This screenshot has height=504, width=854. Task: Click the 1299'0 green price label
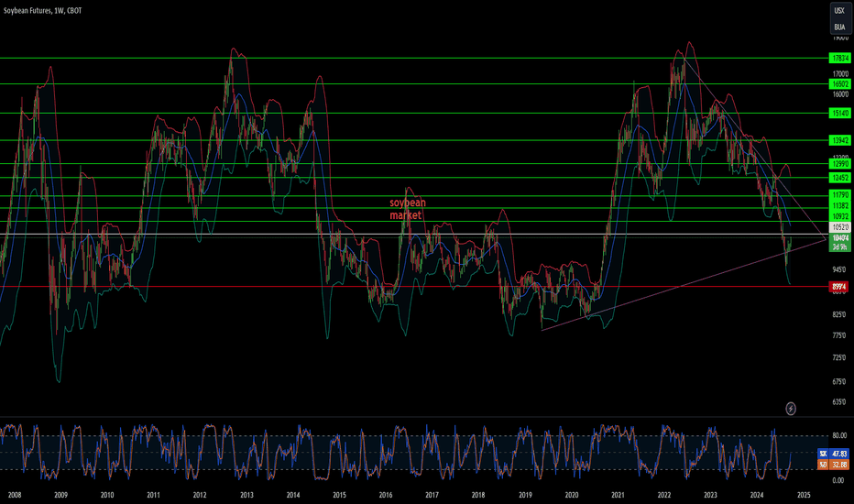tap(839, 163)
